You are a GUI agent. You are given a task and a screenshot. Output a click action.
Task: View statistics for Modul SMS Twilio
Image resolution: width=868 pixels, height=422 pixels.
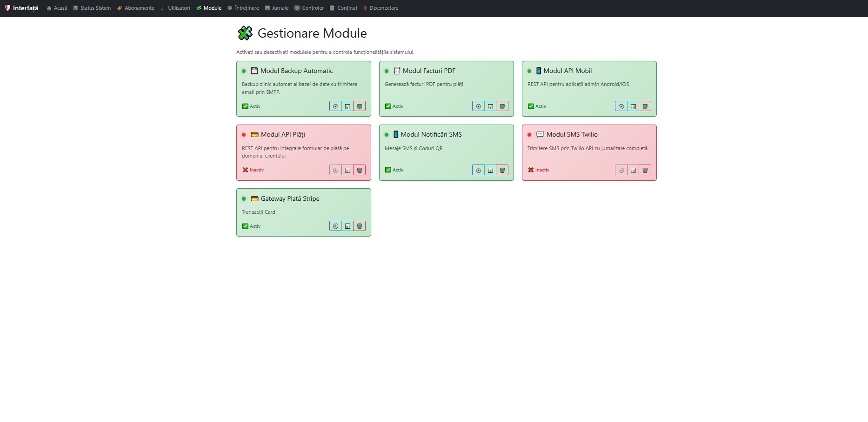click(633, 170)
